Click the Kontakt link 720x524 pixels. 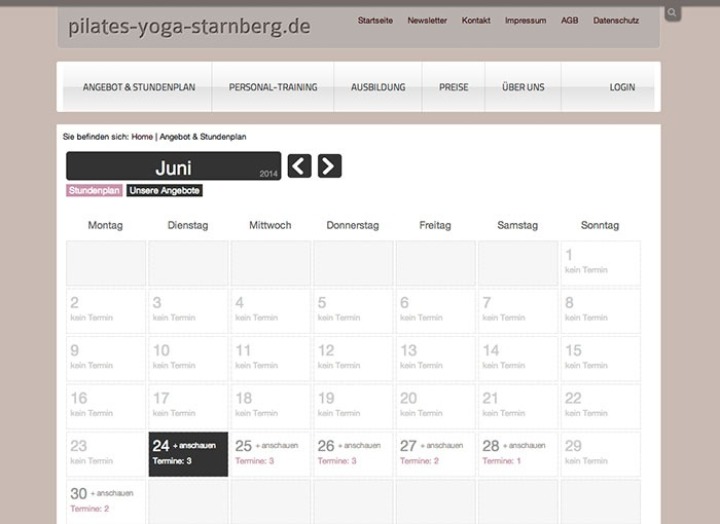coord(476,20)
